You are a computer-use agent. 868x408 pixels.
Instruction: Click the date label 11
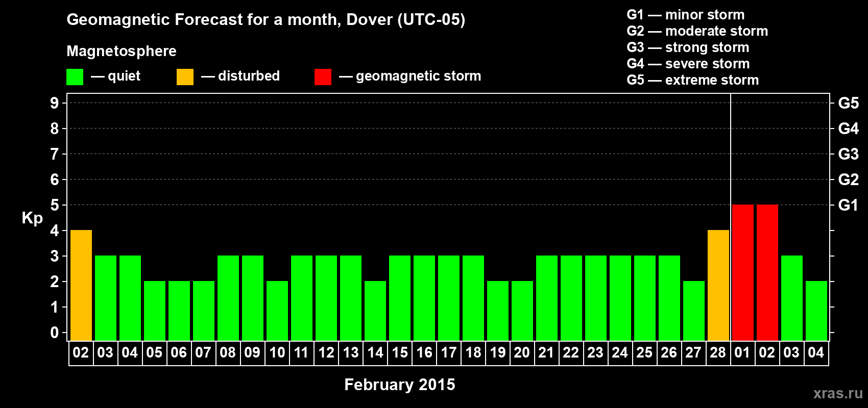click(x=301, y=353)
